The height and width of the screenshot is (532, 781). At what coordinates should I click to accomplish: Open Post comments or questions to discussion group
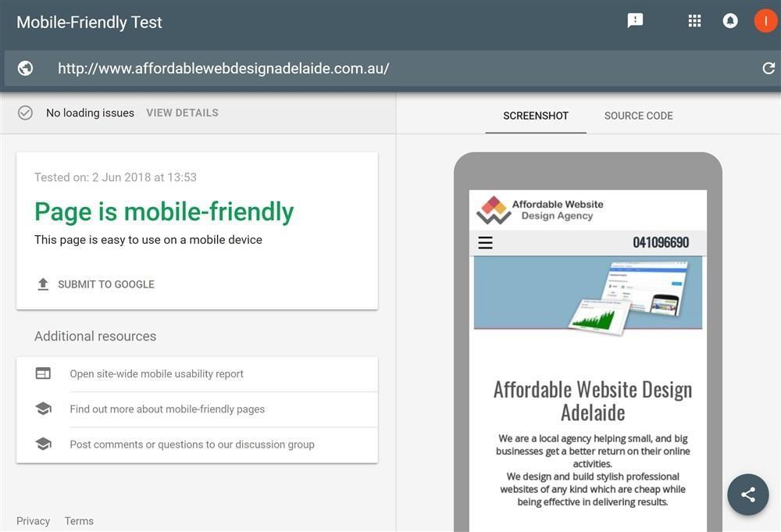pyautogui.click(x=198, y=445)
